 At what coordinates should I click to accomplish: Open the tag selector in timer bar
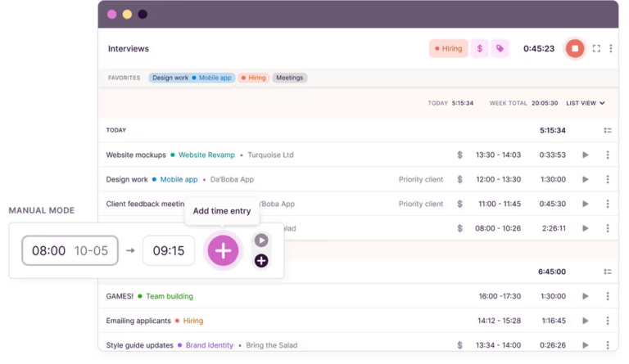[x=500, y=48]
